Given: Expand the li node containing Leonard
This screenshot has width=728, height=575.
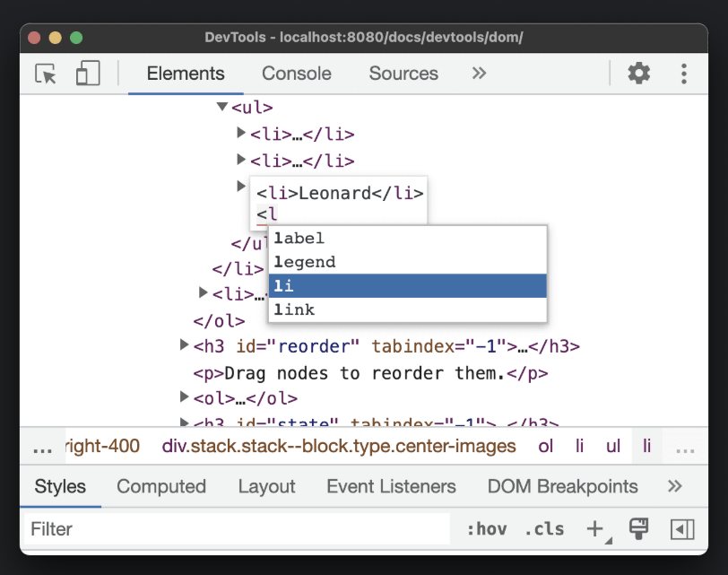Looking at the screenshot, I should [240, 186].
